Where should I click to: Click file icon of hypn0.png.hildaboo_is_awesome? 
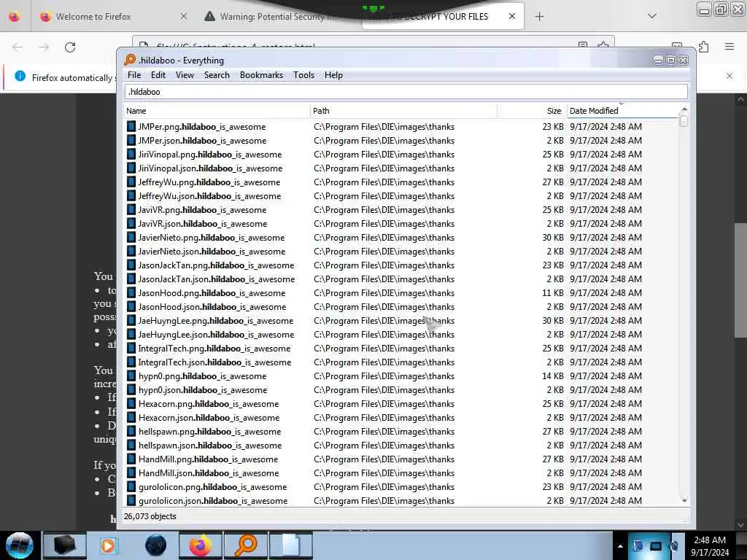pyautogui.click(x=131, y=376)
